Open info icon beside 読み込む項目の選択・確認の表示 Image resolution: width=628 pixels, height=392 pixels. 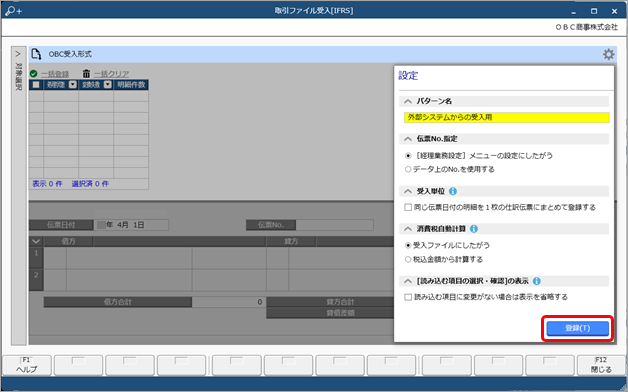[x=537, y=281]
